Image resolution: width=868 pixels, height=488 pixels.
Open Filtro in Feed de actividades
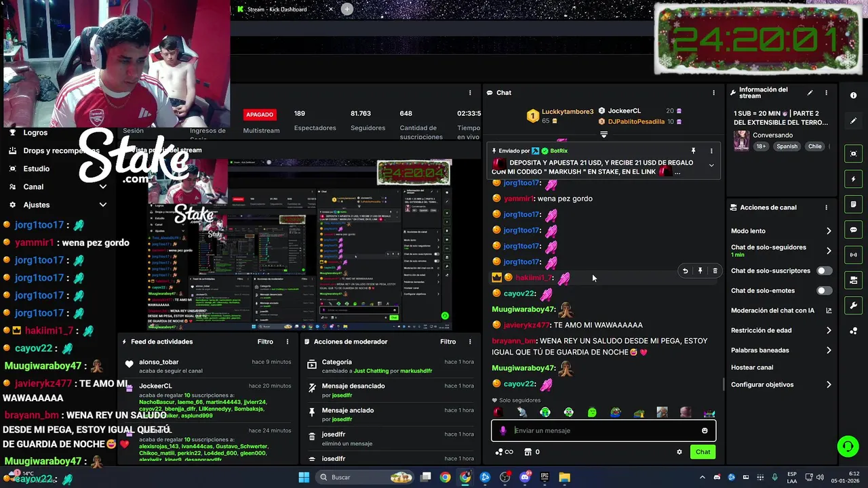tap(265, 342)
